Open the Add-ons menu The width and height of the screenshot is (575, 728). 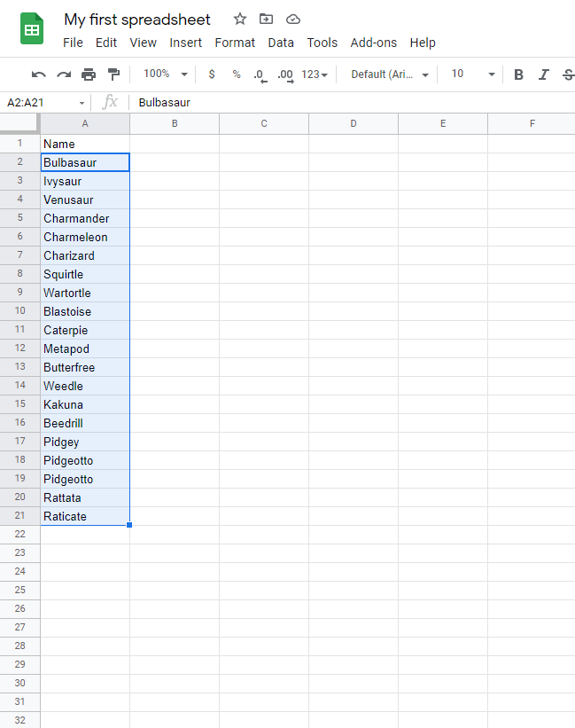click(373, 43)
